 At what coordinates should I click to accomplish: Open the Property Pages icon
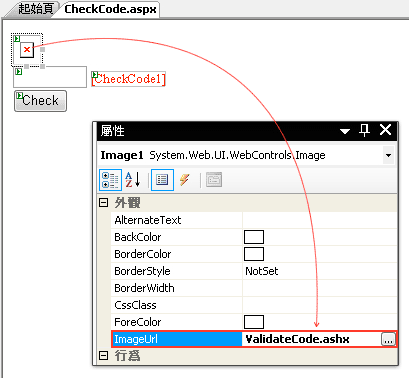214,180
